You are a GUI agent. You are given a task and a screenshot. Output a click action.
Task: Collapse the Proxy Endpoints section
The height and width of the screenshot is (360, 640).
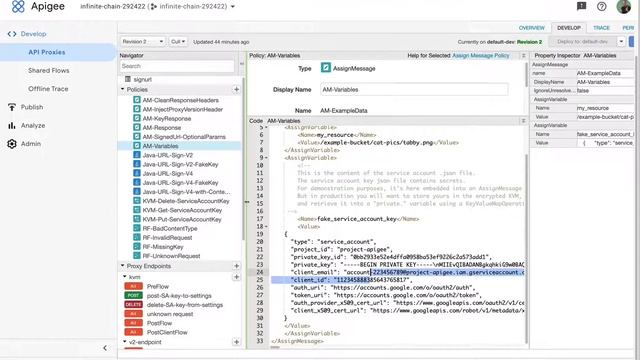point(122,266)
